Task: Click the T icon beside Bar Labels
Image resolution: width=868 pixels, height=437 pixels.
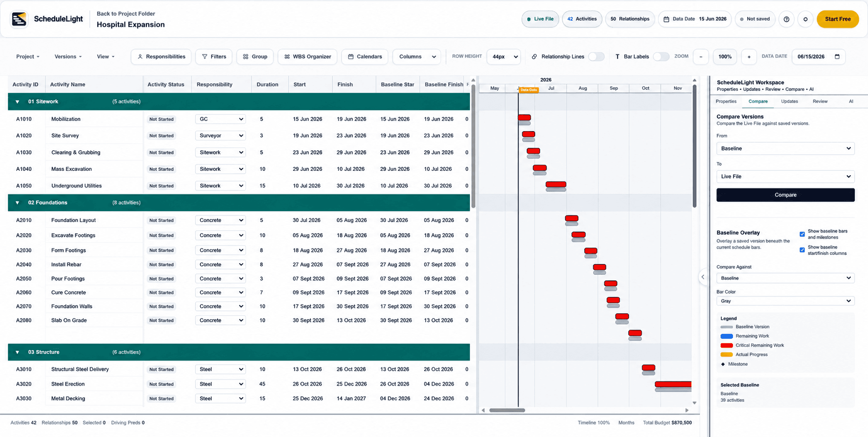Action: [617, 56]
